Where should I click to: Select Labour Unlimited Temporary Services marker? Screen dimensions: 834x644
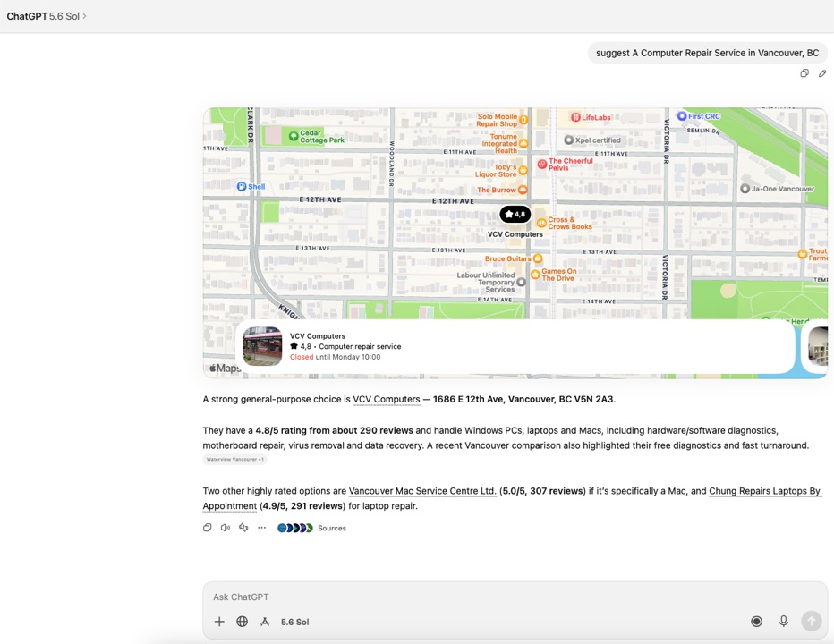click(521, 283)
